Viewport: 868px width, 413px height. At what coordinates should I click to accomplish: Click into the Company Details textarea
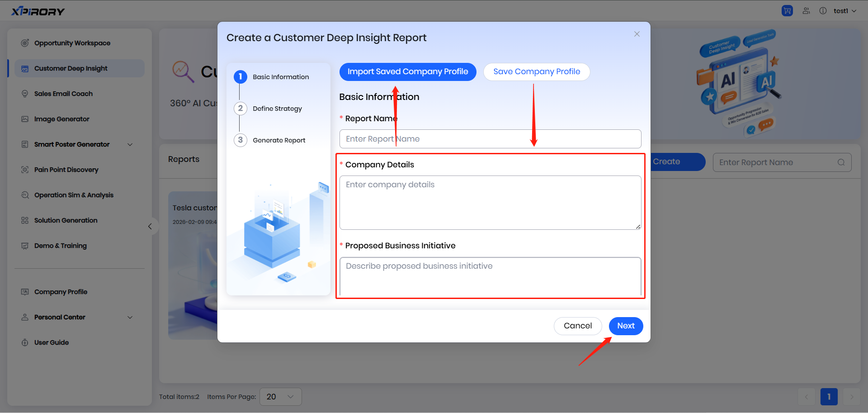click(x=490, y=203)
